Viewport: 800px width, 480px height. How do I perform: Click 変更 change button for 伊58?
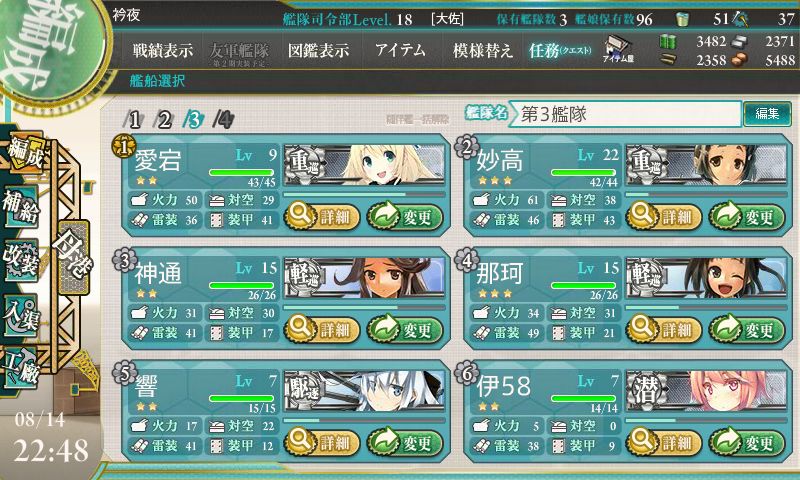(x=747, y=442)
